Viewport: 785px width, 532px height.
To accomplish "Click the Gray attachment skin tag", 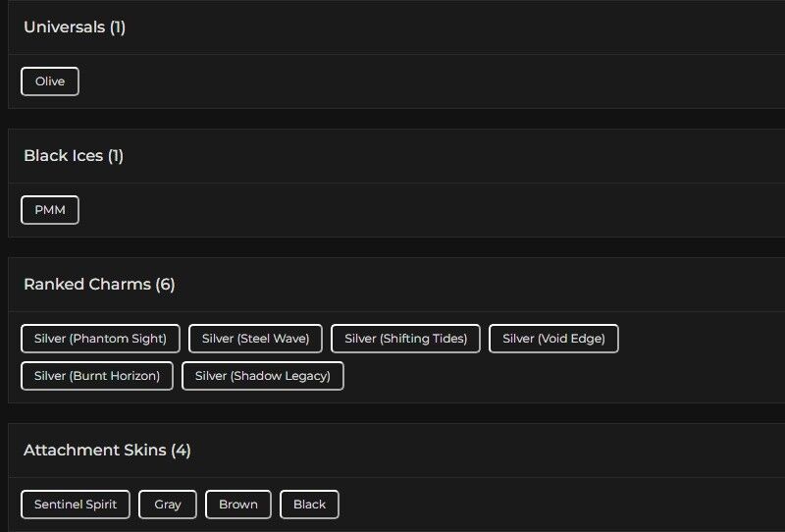I will [x=168, y=505].
